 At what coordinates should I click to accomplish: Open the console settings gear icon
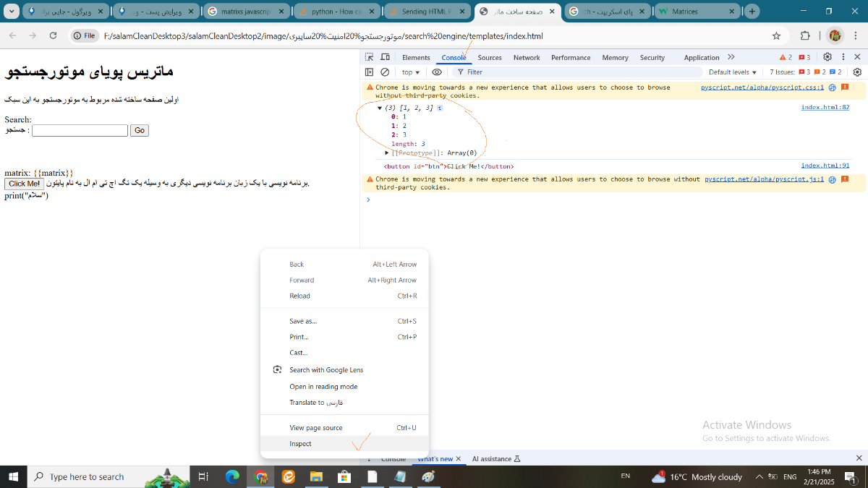point(857,72)
